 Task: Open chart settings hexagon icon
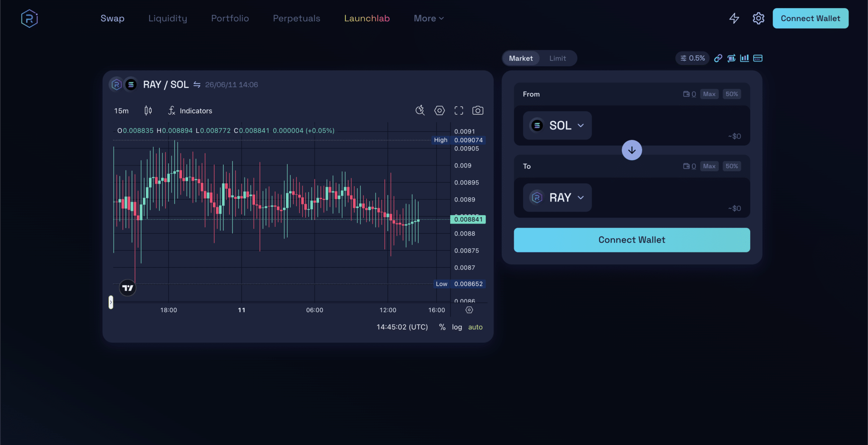[x=440, y=110]
